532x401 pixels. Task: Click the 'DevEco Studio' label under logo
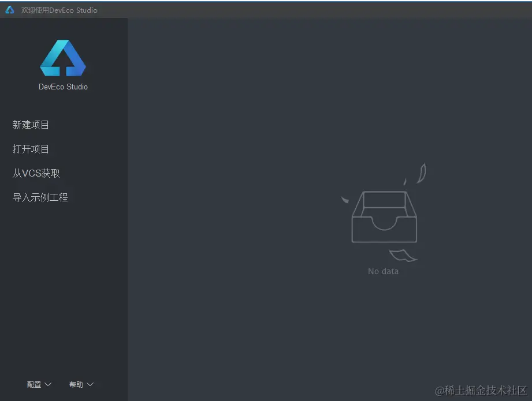click(x=63, y=87)
